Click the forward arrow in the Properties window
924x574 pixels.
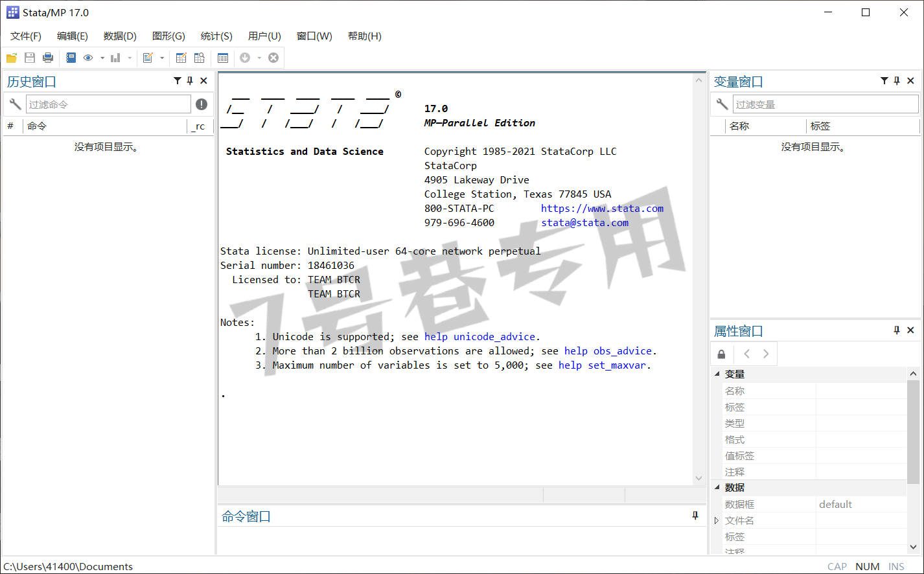pyautogui.click(x=766, y=354)
